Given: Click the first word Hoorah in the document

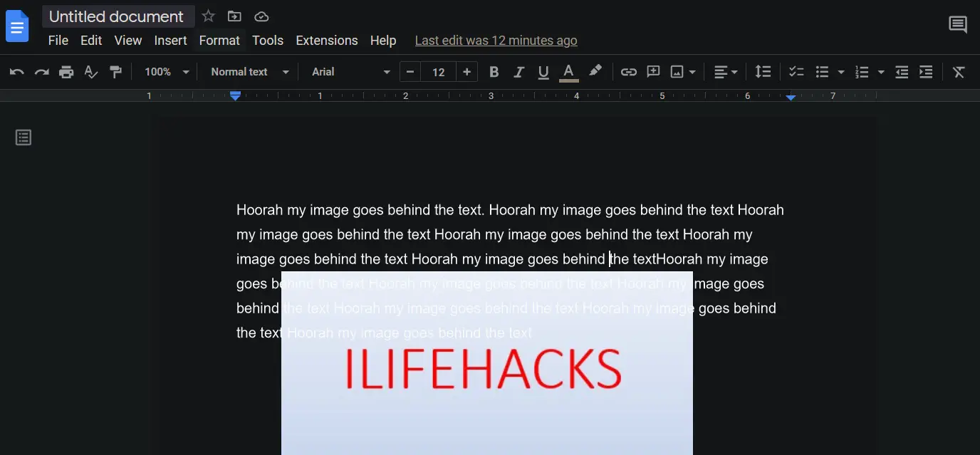Looking at the screenshot, I should click(x=260, y=210).
